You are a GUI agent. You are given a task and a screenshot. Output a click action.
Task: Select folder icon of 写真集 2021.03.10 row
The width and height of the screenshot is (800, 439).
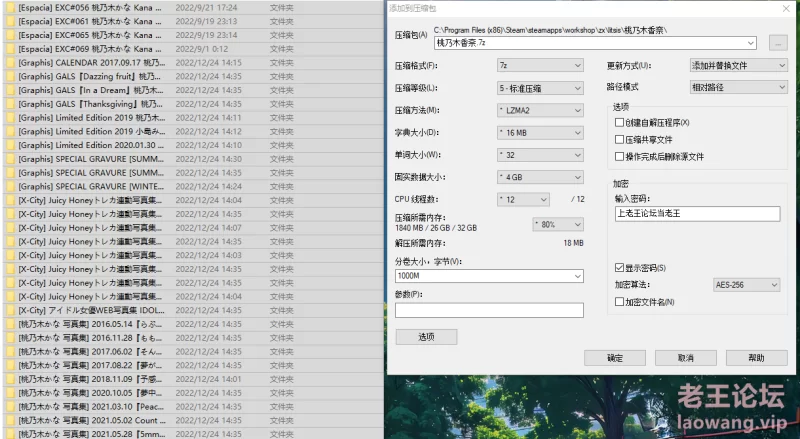click(x=10, y=407)
